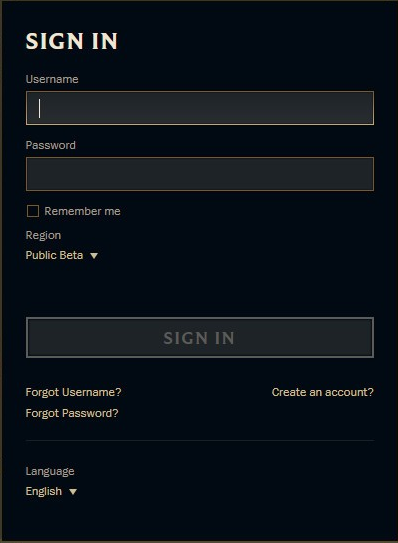Image resolution: width=398 pixels, height=543 pixels.
Task: Click the empty area between Region and SIGN IN button
Action: click(x=200, y=289)
